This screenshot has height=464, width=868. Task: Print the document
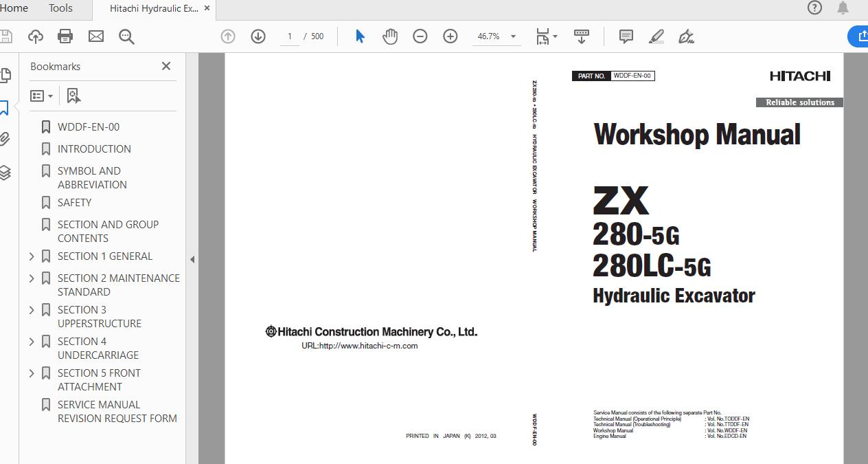65,36
